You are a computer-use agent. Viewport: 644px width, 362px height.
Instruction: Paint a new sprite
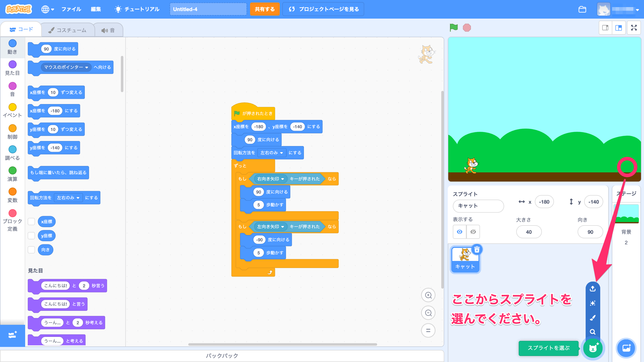point(593,318)
